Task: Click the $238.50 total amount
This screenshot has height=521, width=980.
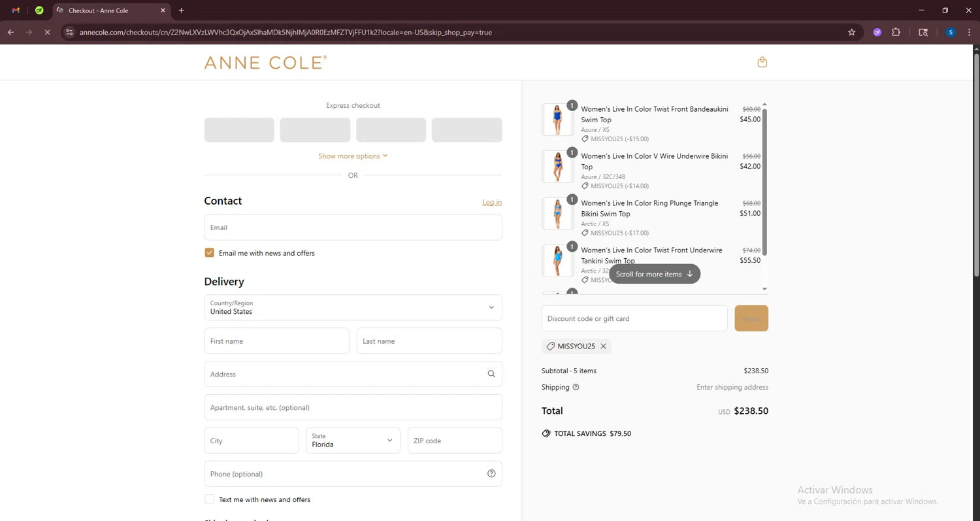Action: tap(751, 411)
